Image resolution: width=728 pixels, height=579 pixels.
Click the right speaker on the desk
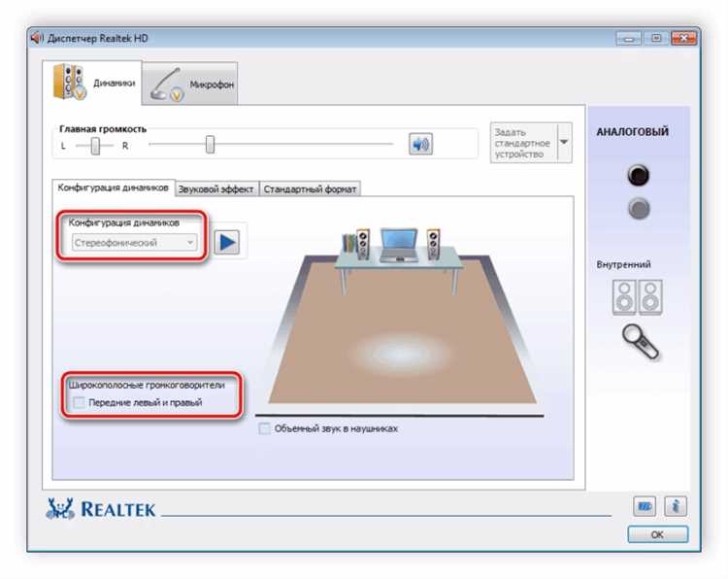click(x=433, y=244)
